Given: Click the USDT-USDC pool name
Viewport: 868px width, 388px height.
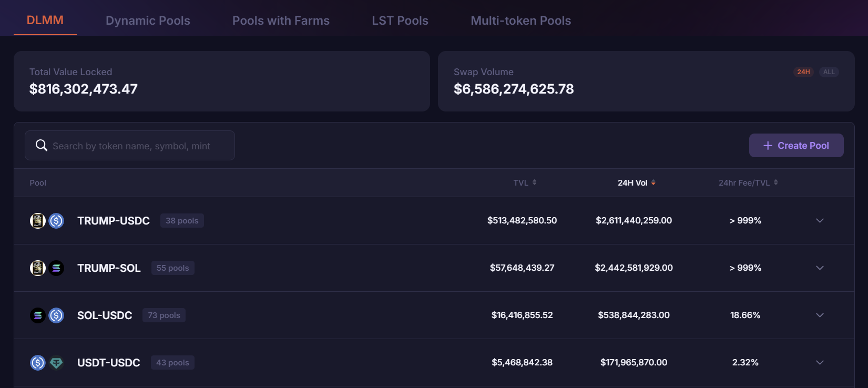Looking at the screenshot, I should click(x=109, y=363).
